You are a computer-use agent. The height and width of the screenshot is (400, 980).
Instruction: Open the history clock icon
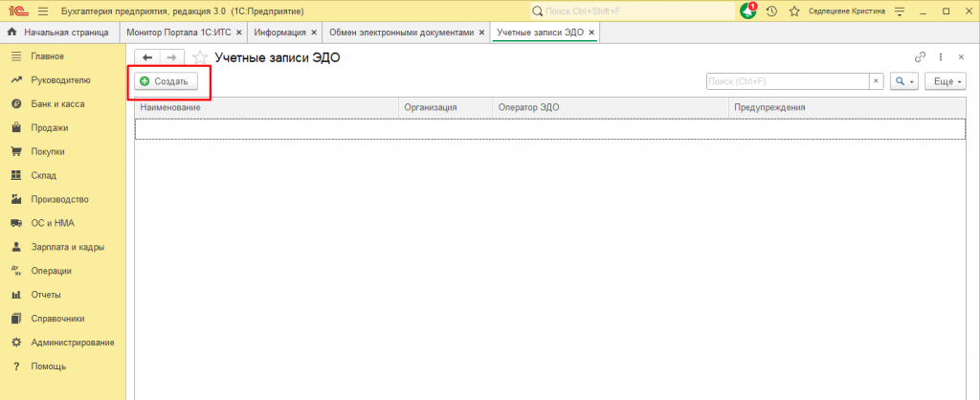tap(772, 11)
